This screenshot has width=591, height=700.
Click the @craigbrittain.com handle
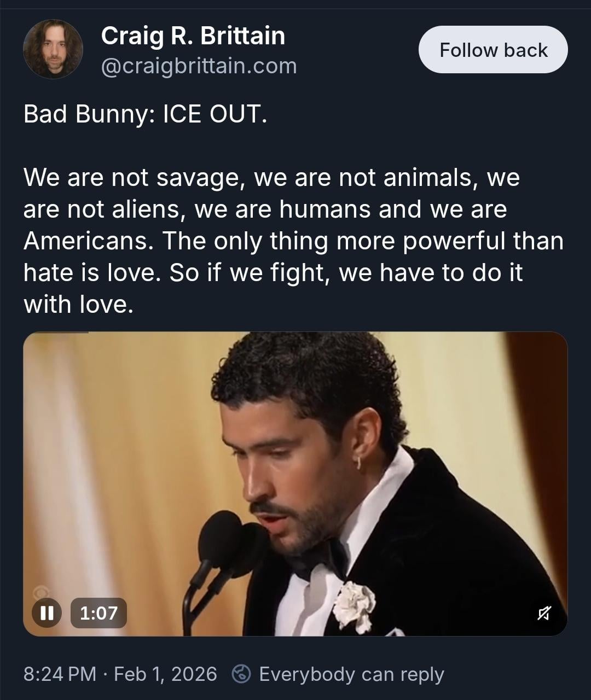(199, 66)
